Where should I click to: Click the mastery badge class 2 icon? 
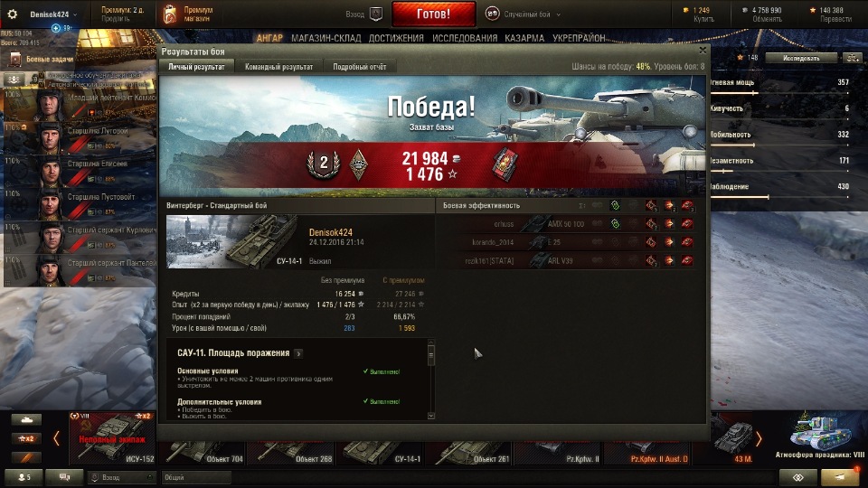click(x=324, y=164)
